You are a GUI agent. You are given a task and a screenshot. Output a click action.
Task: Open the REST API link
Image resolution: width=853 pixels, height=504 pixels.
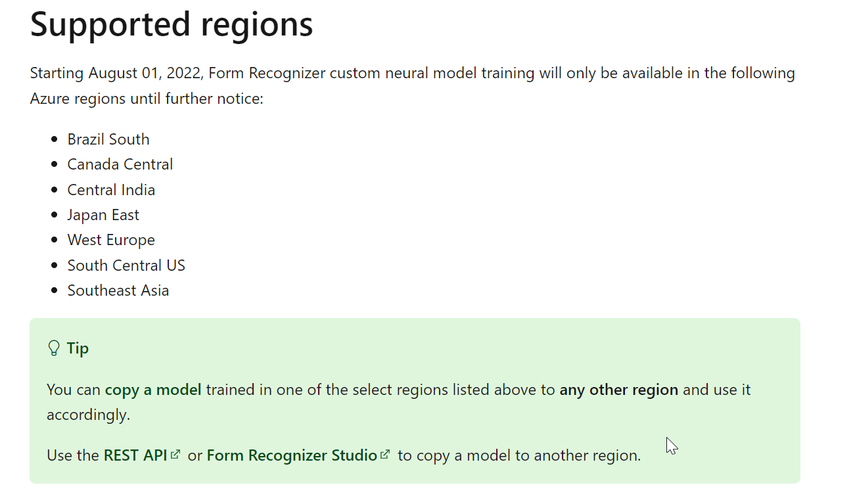(135, 455)
